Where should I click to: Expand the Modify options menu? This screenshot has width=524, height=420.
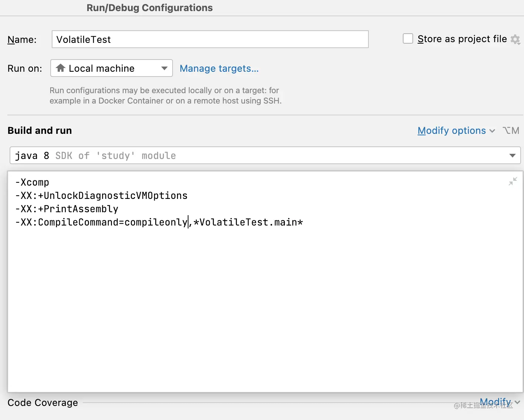pos(456,131)
